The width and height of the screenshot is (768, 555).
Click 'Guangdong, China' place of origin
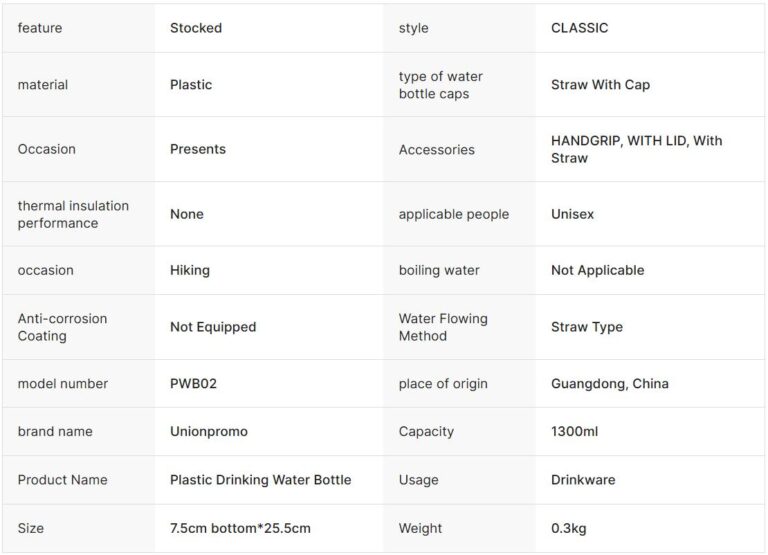pos(610,383)
